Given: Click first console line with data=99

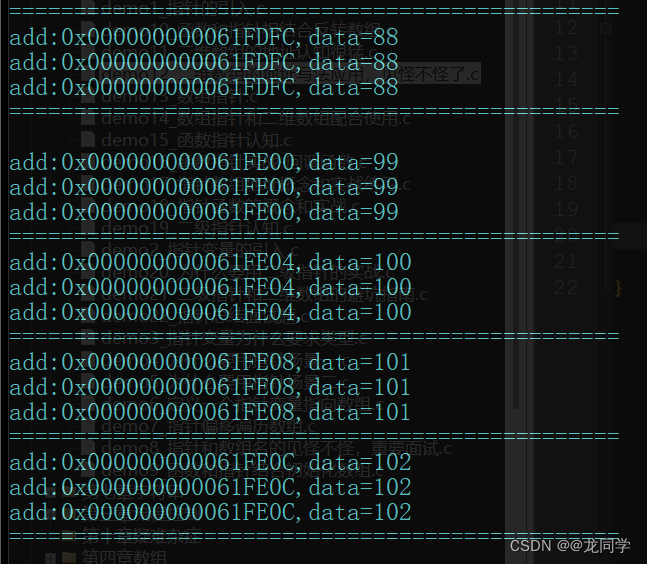Looking at the screenshot, I should pos(204,163).
